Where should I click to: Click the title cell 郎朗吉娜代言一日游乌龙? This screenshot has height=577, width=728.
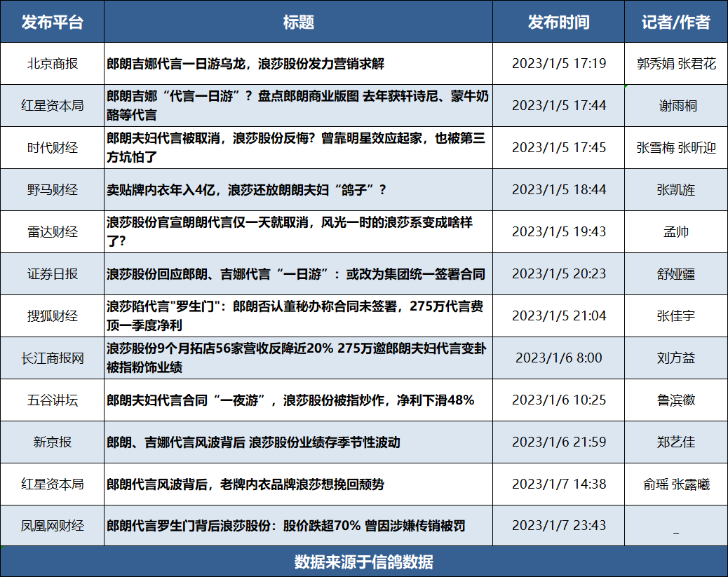pos(299,64)
